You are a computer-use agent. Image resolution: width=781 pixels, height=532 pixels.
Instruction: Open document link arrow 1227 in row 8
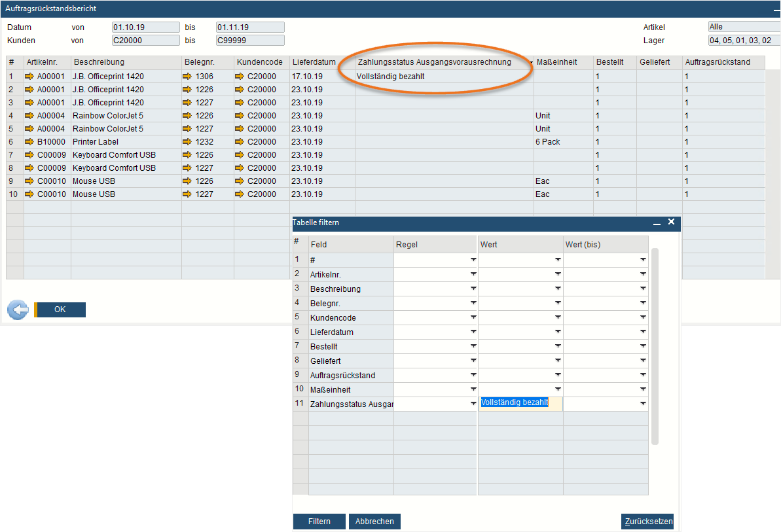(x=187, y=168)
